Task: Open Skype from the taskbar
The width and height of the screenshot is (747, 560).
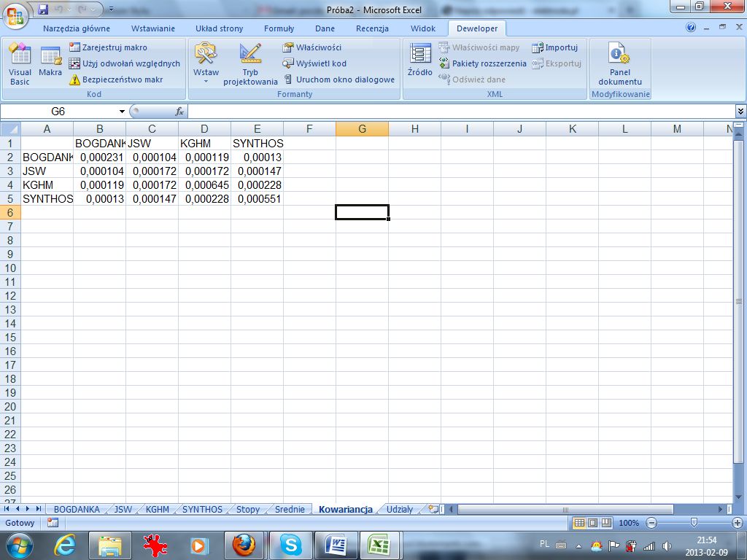Action: coord(290,545)
